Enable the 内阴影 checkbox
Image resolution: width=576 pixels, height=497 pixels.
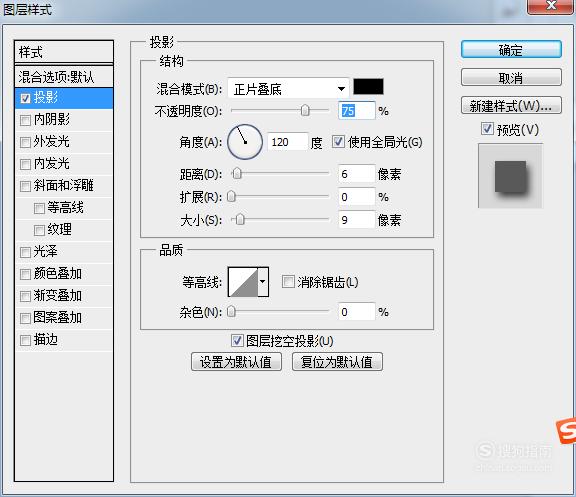25,120
